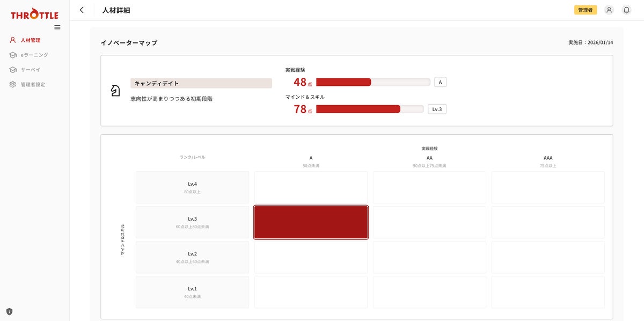
Task: Click the サーベイ sidebar icon
Action: pos(13,70)
